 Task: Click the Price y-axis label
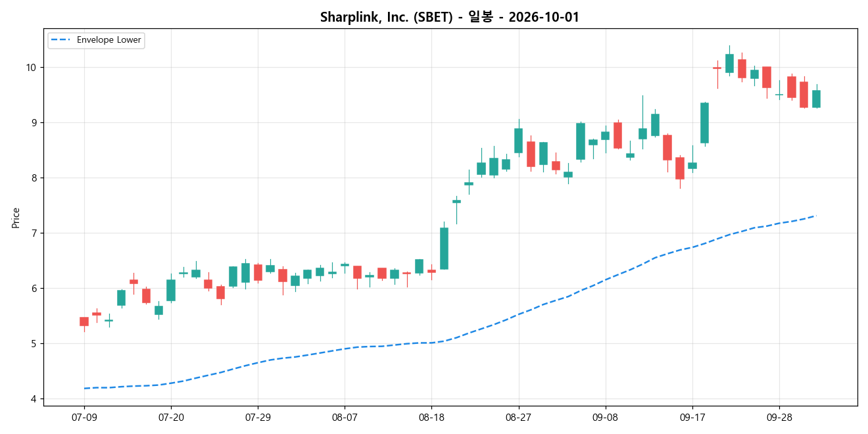click(16, 218)
